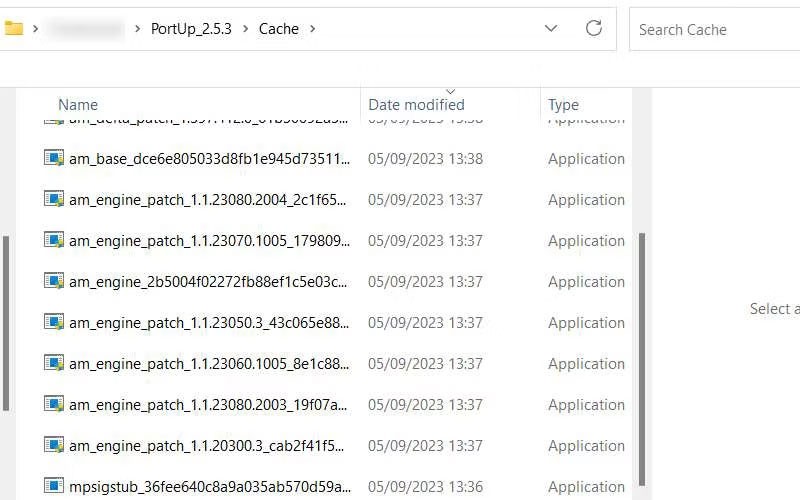Sort files by Type column header
The height and width of the screenshot is (500, 800).
[x=563, y=105]
